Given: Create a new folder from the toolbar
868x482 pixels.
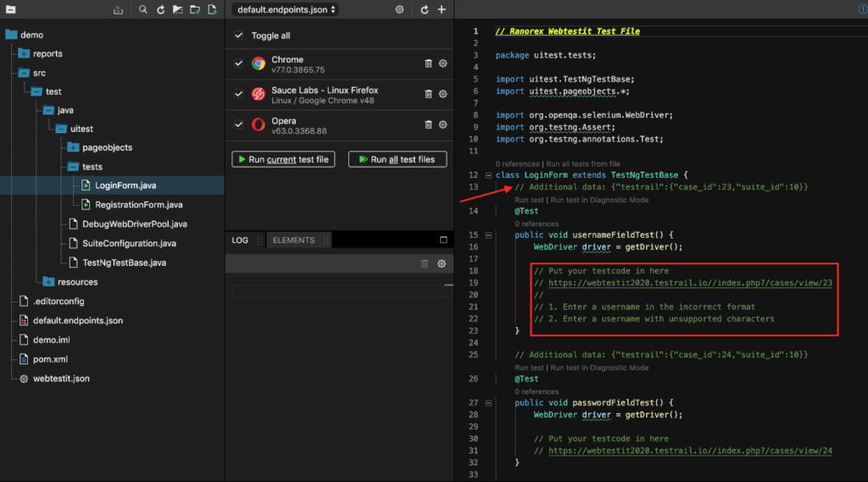Looking at the screenshot, I should pos(195,9).
